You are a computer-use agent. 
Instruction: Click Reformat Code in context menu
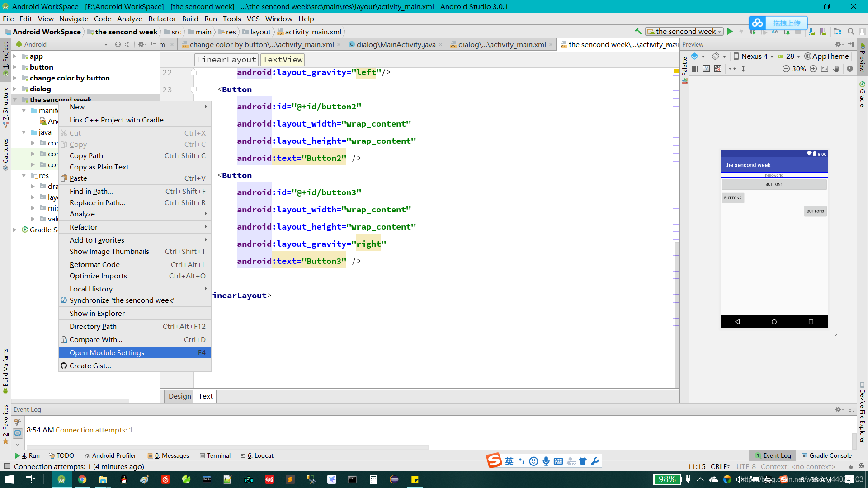point(135,265)
